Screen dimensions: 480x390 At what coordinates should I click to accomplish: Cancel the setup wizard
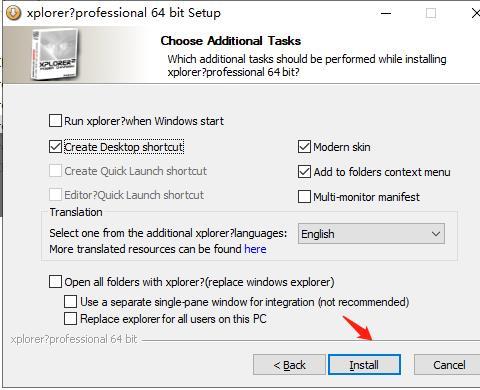point(449,365)
